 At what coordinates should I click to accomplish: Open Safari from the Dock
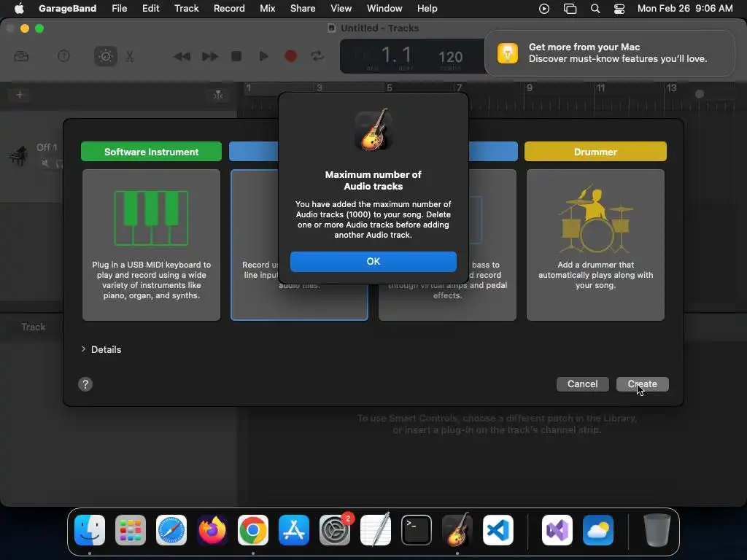coord(171,530)
